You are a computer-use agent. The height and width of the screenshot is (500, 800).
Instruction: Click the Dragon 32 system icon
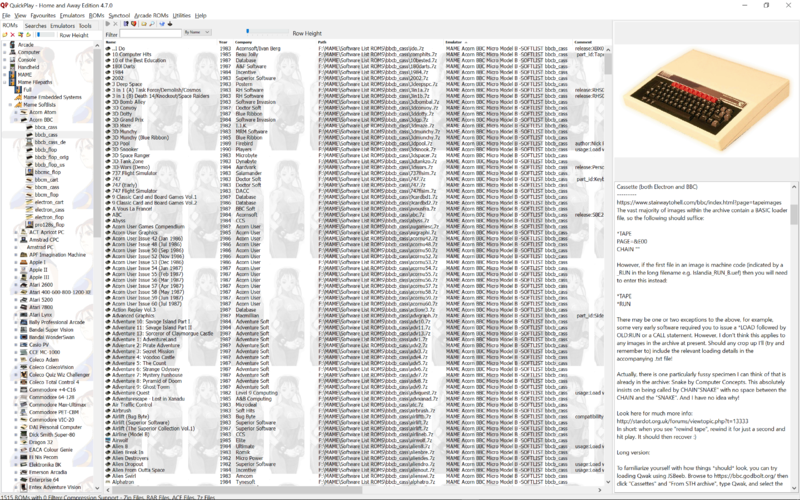[x=23, y=442]
